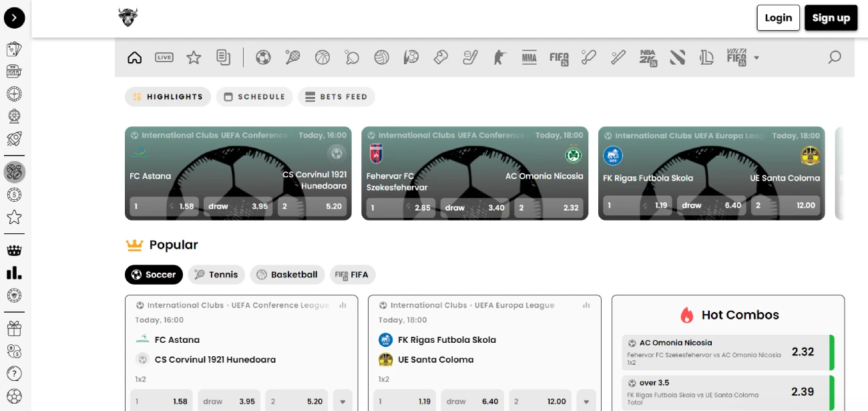This screenshot has width=868, height=411.
Task: Select the Tennis popular filter
Action: tap(216, 275)
